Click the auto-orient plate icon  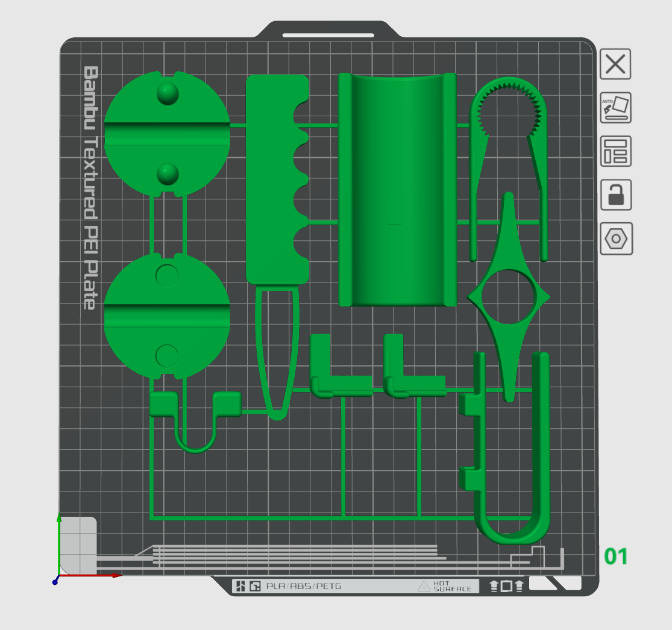615,107
